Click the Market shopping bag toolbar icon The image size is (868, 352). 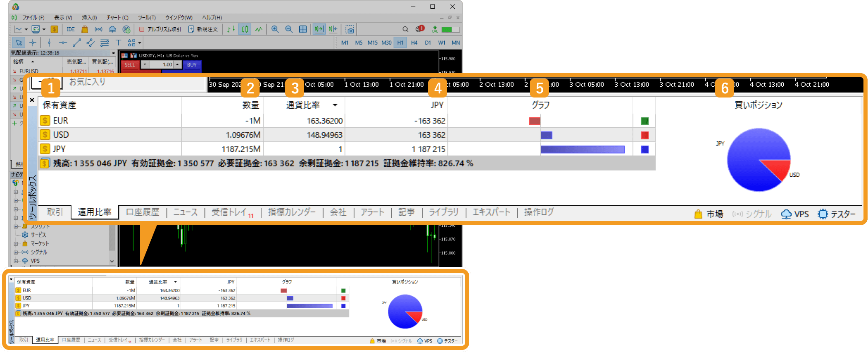[85, 29]
